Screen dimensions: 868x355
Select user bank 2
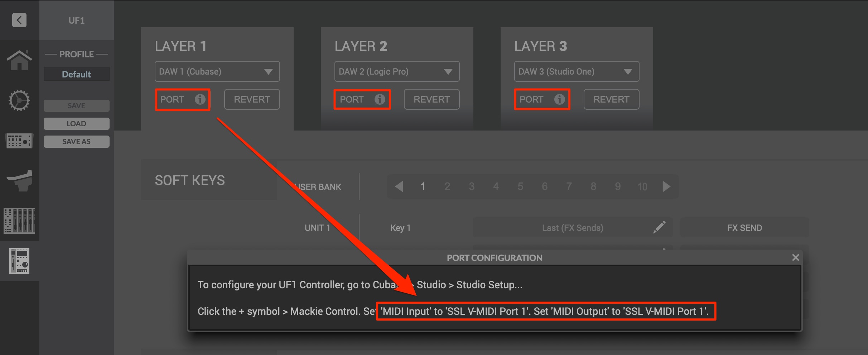coord(447,186)
